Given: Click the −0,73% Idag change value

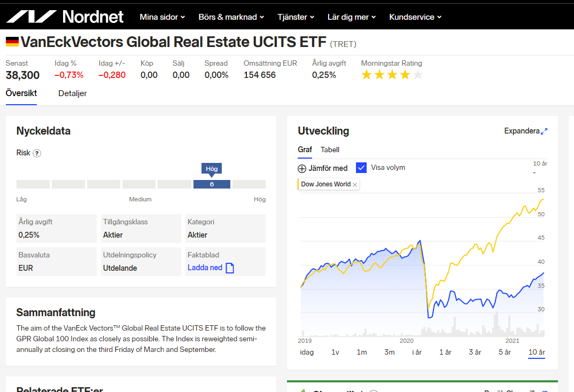Looking at the screenshot, I should click(x=69, y=75).
